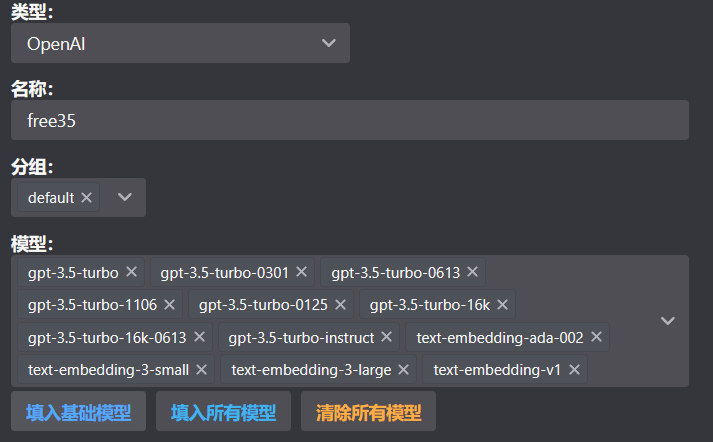This screenshot has height=442, width=713.
Task: Click the gpt-3.5-turbo-0125 tag label
Action: 263,305
